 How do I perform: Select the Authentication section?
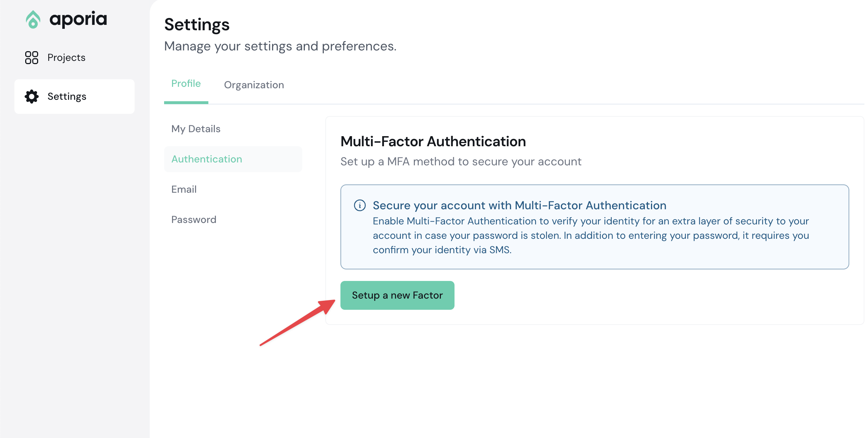pos(207,159)
